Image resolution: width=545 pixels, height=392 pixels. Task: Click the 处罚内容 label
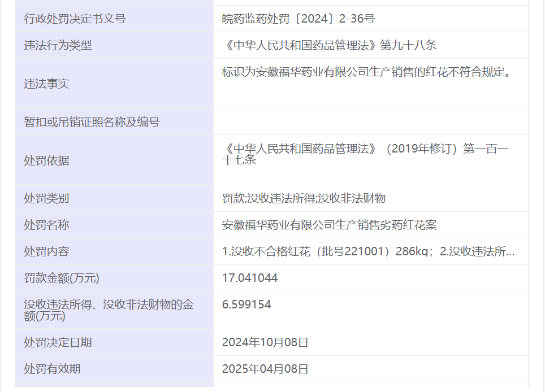point(46,251)
